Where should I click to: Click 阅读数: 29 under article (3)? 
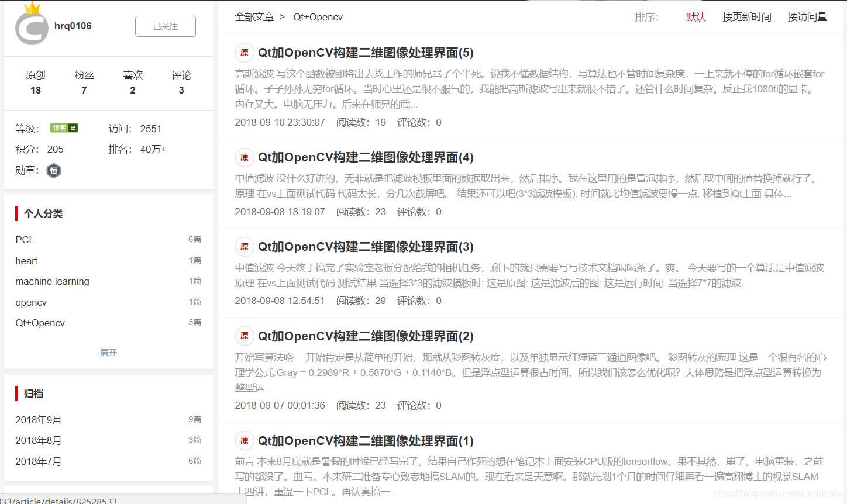point(361,301)
